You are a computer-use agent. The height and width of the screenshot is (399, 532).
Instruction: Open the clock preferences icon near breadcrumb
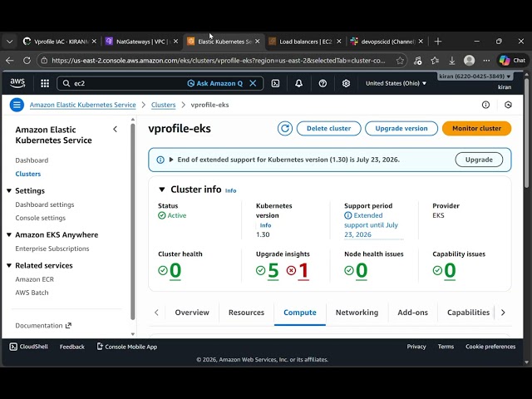508,105
